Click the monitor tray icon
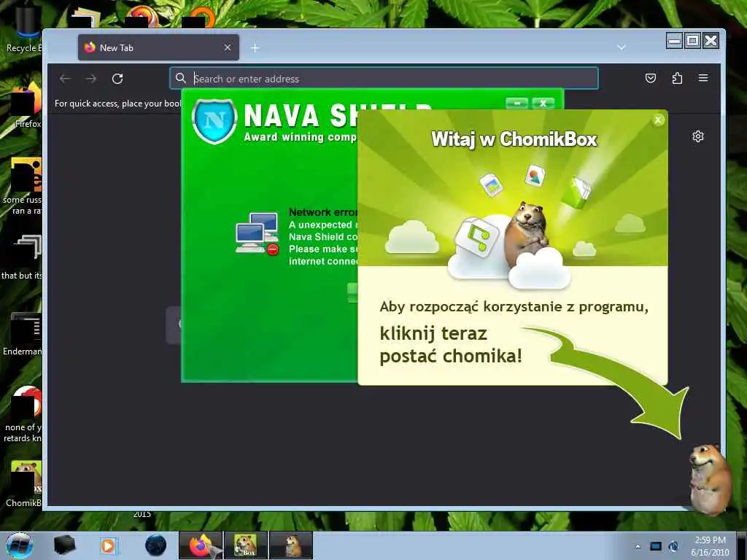This screenshot has width=747, height=560. click(656, 546)
